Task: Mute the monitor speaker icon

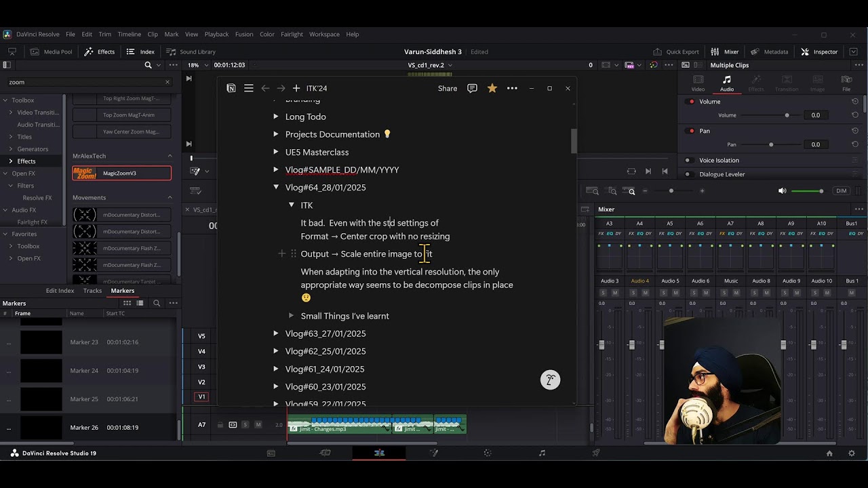Action: click(783, 191)
